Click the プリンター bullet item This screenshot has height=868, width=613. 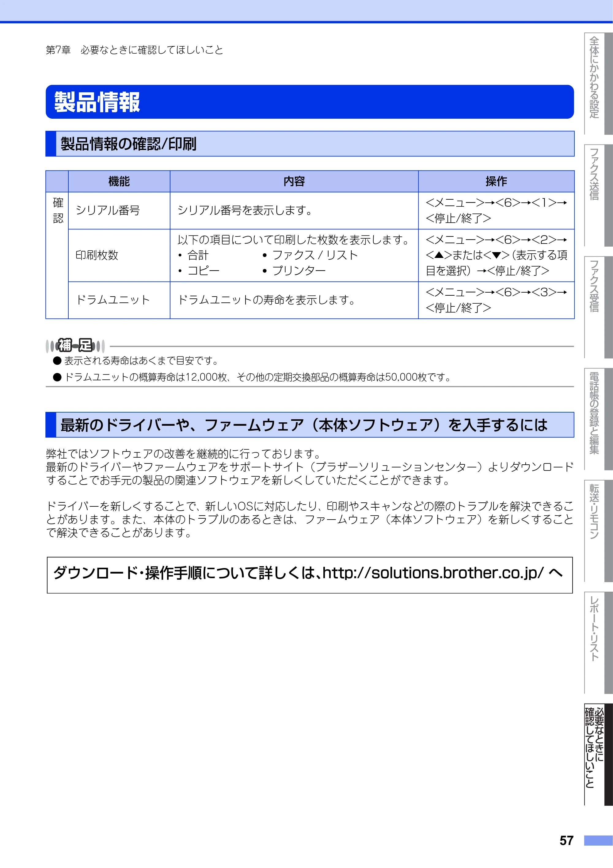click(x=294, y=271)
